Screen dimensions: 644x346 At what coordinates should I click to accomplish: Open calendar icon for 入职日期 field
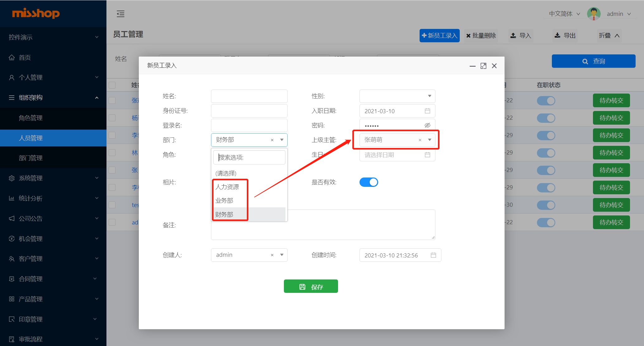(x=427, y=111)
